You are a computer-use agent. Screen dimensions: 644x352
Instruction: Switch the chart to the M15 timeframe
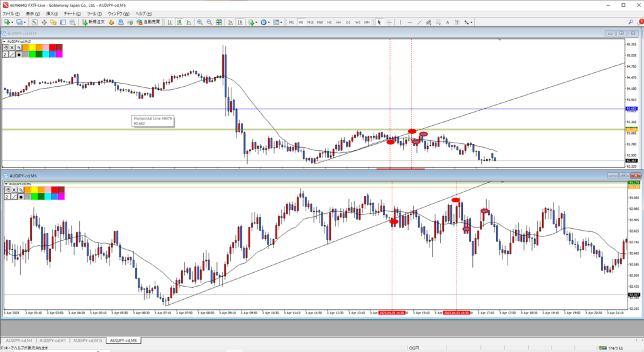310,22
